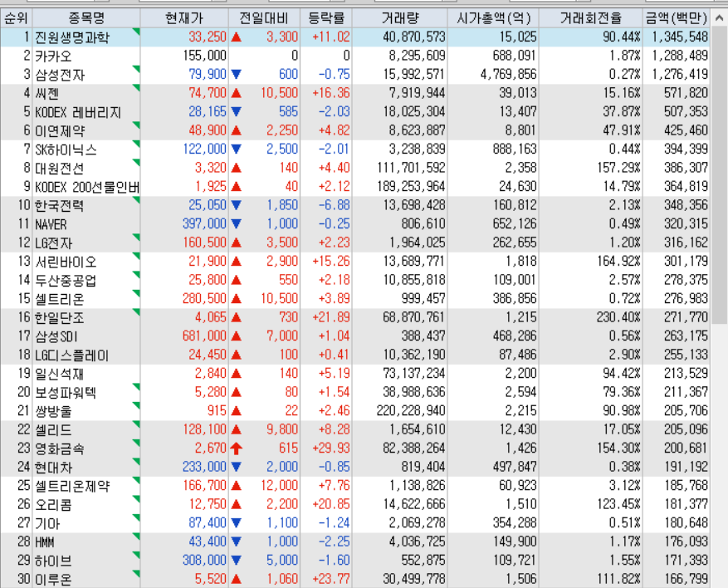
Task: Select 카카오 stock name
Action: coord(54,56)
